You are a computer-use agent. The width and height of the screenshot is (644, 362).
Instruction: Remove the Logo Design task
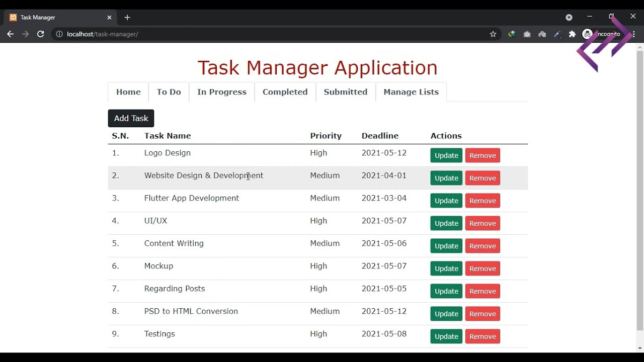[482, 155]
